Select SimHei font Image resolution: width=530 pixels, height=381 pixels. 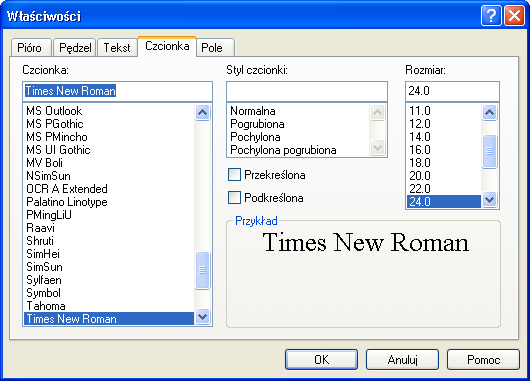(109, 254)
